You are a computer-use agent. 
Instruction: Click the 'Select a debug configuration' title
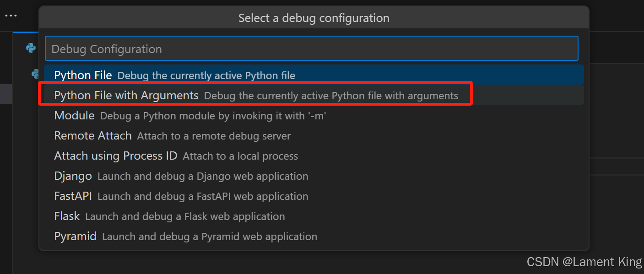pos(314,18)
